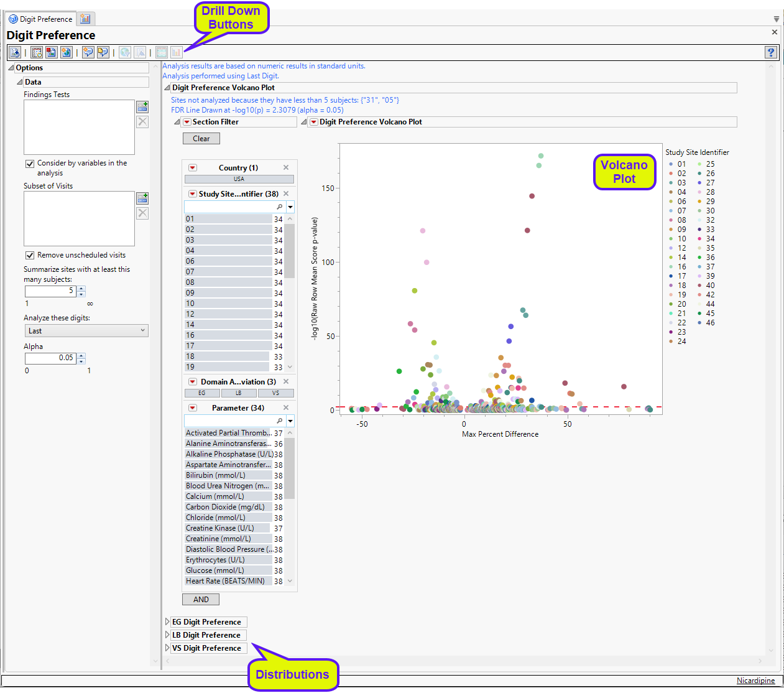Click the Alpha value input field
Image resolution: width=784 pixels, height=693 pixels.
(x=50, y=358)
